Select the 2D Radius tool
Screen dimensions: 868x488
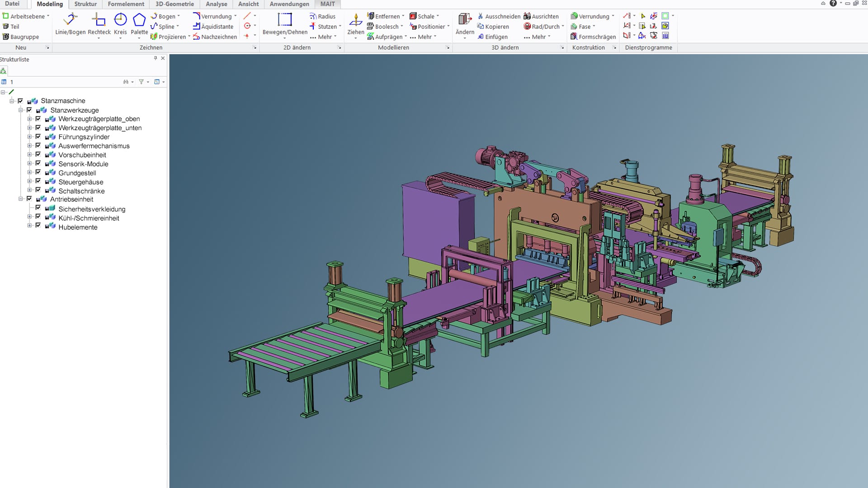[x=322, y=16]
